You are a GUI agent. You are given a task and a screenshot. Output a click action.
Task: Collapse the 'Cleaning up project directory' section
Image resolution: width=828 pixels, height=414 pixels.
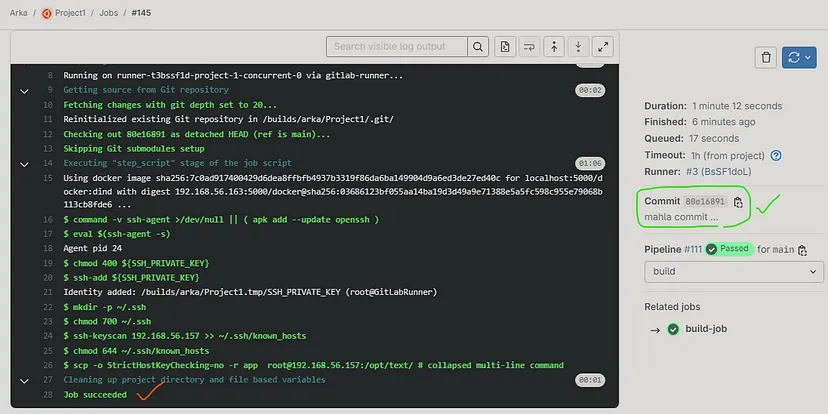(24, 381)
